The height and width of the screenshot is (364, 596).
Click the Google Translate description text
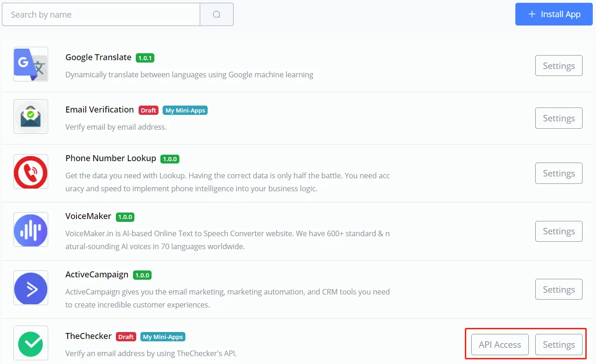click(x=189, y=75)
